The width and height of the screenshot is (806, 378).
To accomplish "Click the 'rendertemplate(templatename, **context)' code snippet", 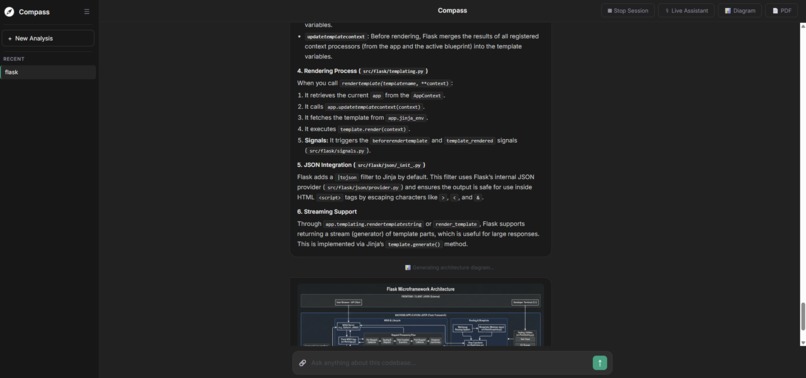I will click(395, 83).
